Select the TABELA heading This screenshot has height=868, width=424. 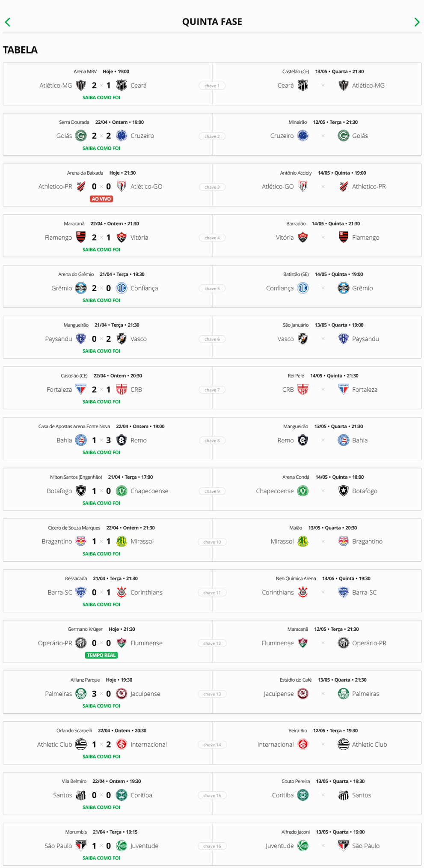(20, 49)
